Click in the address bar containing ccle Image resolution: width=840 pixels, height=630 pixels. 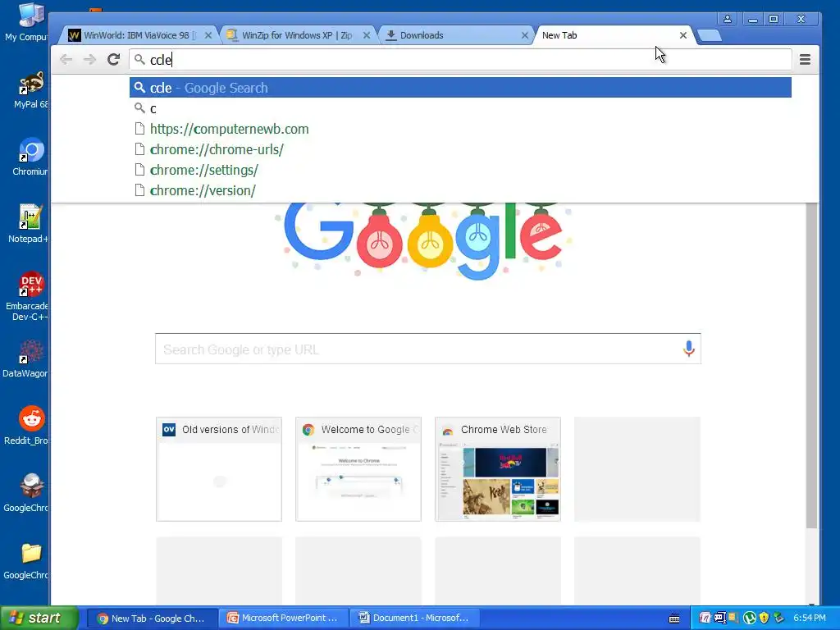coord(460,59)
